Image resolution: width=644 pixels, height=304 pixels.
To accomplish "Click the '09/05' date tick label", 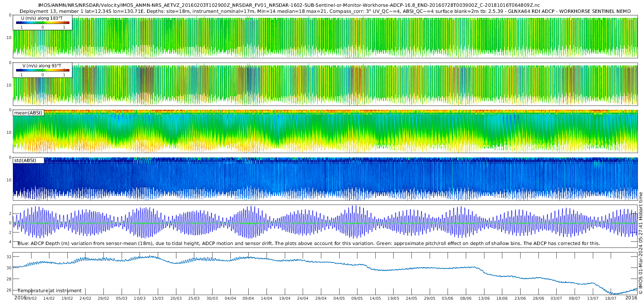I will (357, 299).
